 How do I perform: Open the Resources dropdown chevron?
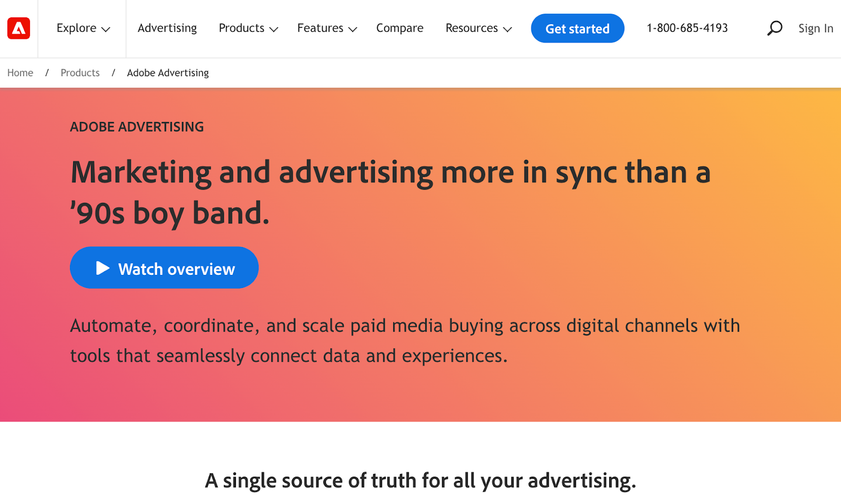tap(507, 29)
